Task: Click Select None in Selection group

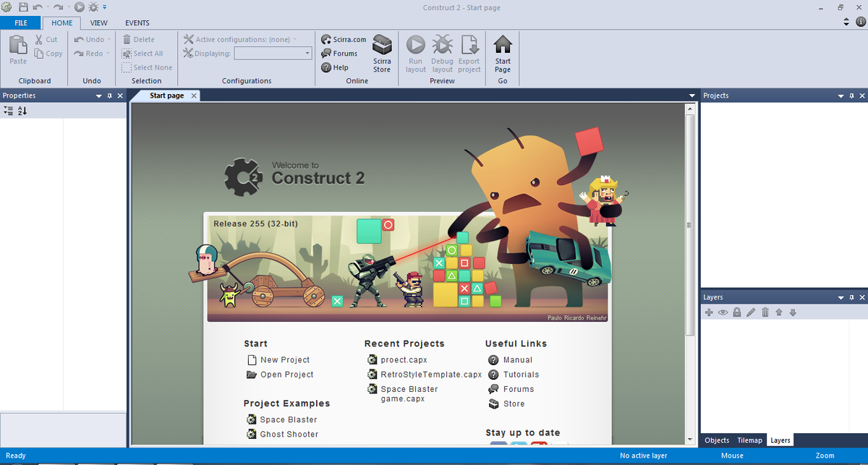Action: [x=147, y=67]
